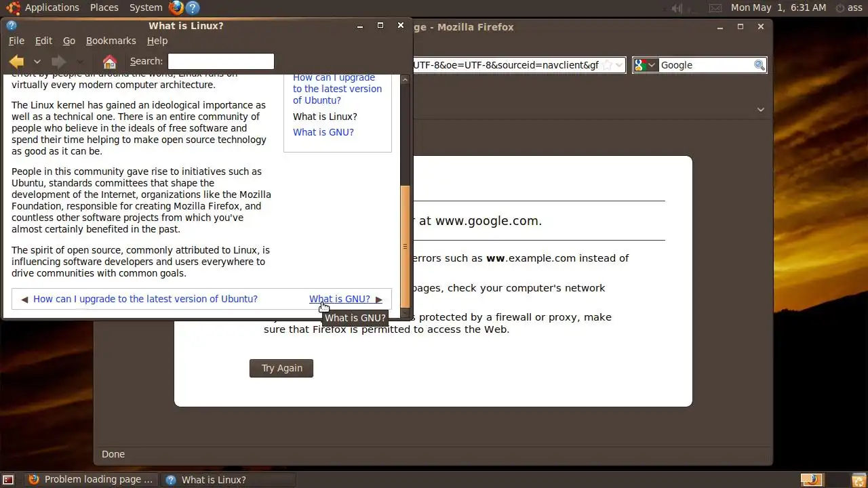Select 'What is Linux?' in the sidebar
The image size is (868, 488).
click(x=325, y=117)
